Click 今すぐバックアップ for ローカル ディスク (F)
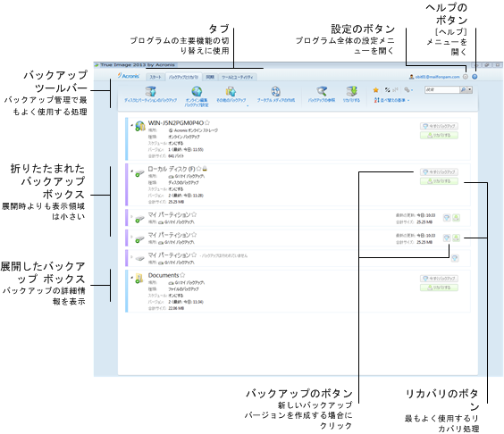Viewport: 504px width, 434px height. 439,172
